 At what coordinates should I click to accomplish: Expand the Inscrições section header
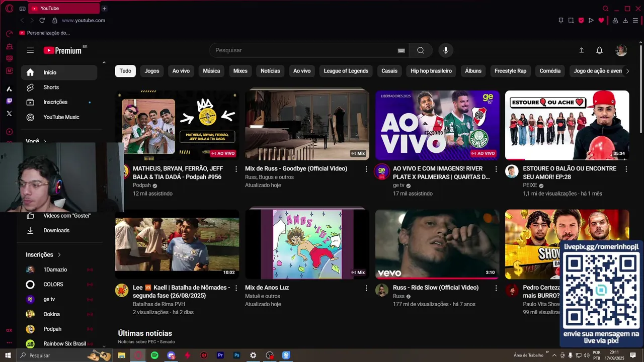click(43, 255)
